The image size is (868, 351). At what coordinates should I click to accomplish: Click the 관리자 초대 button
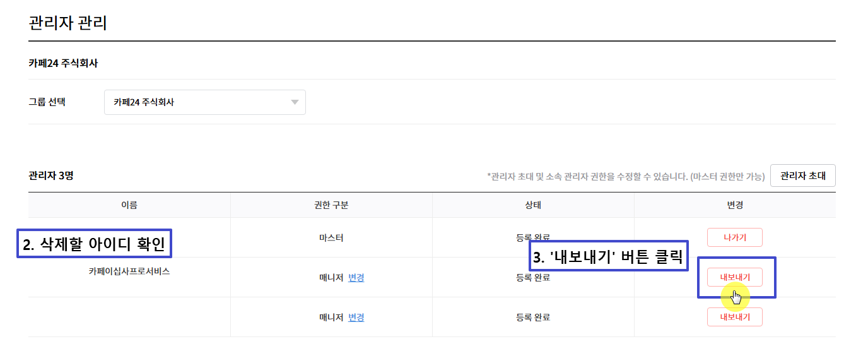[x=802, y=175]
